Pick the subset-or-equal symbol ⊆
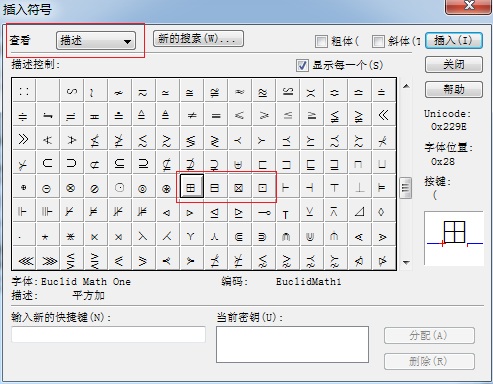 119,163
